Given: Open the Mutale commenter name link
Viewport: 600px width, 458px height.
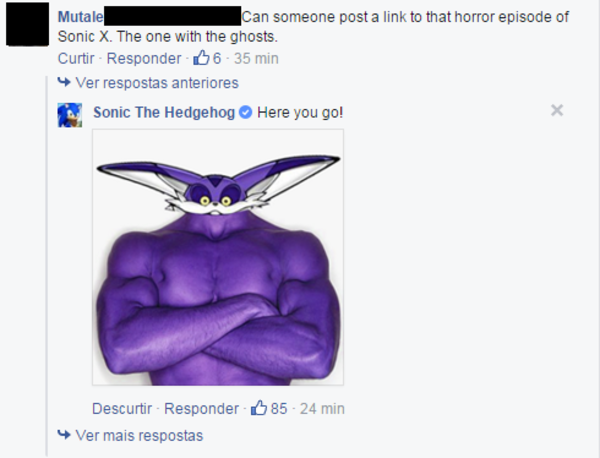Looking at the screenshot, I should (x=81, y=17).
